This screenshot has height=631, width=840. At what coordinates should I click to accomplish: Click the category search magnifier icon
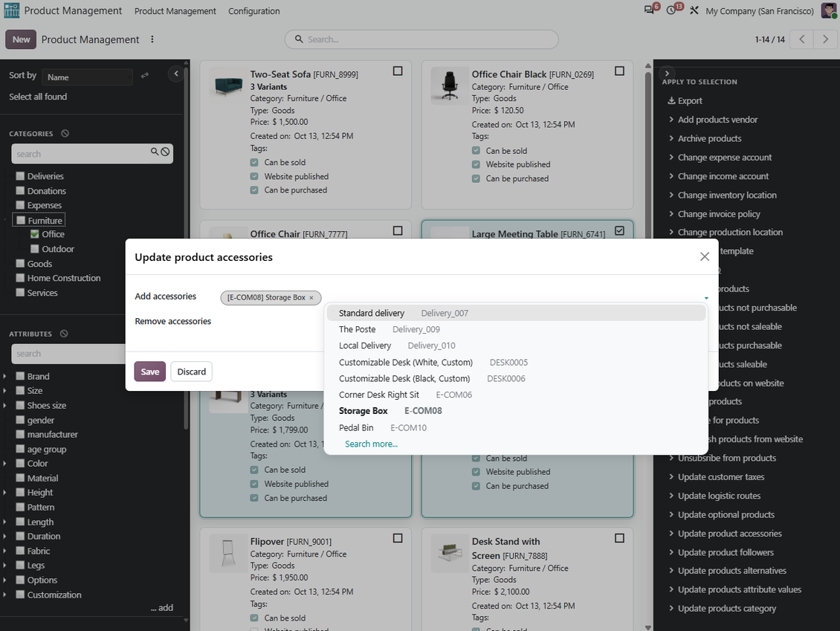click(x=155, y=152)
